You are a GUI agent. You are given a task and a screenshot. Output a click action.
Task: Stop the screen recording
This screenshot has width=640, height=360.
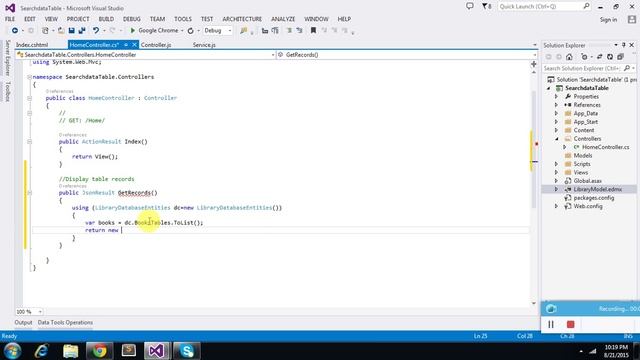click(571, 324)
